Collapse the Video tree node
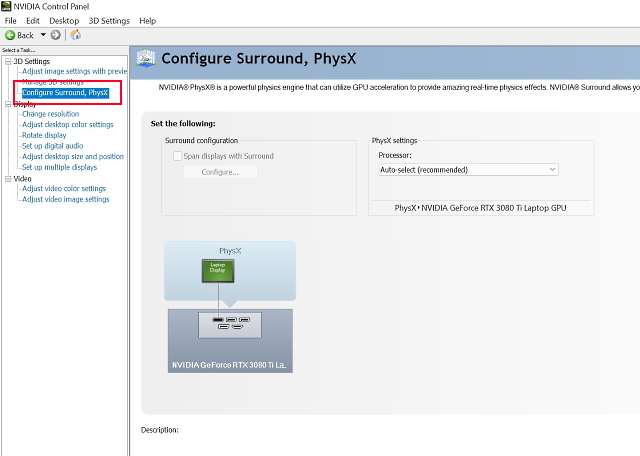The image size is (640, 456). coord(7,178)
